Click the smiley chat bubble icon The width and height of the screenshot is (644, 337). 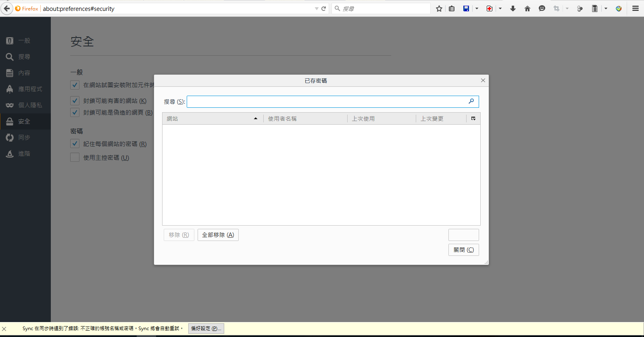click(x=542, y=8)
